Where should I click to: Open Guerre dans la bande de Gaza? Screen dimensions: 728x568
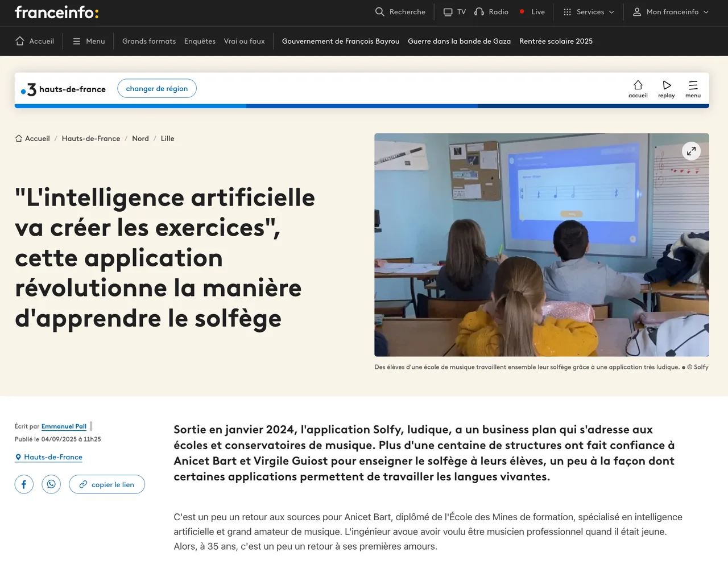459,41
